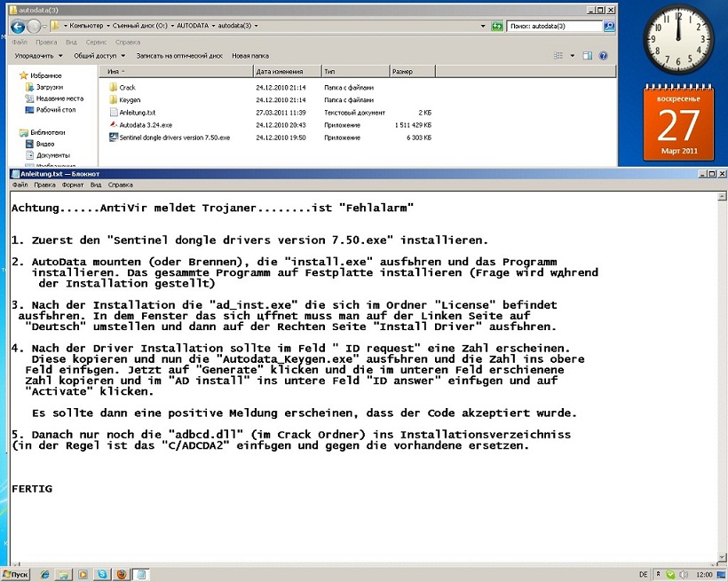Click 'Записать на оптический диск' button
The width and height of the screenshot is (728, 582).
(179, 56)
